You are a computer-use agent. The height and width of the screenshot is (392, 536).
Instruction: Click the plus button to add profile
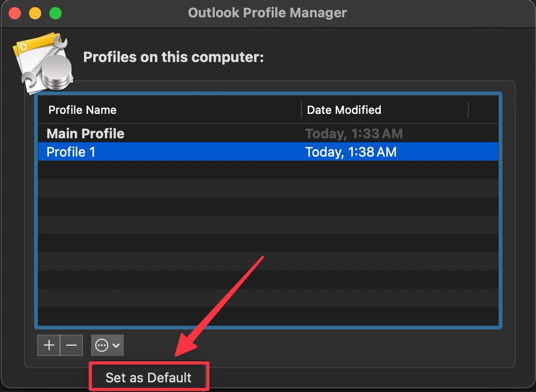pyautogui.click(x=49, y=346)
